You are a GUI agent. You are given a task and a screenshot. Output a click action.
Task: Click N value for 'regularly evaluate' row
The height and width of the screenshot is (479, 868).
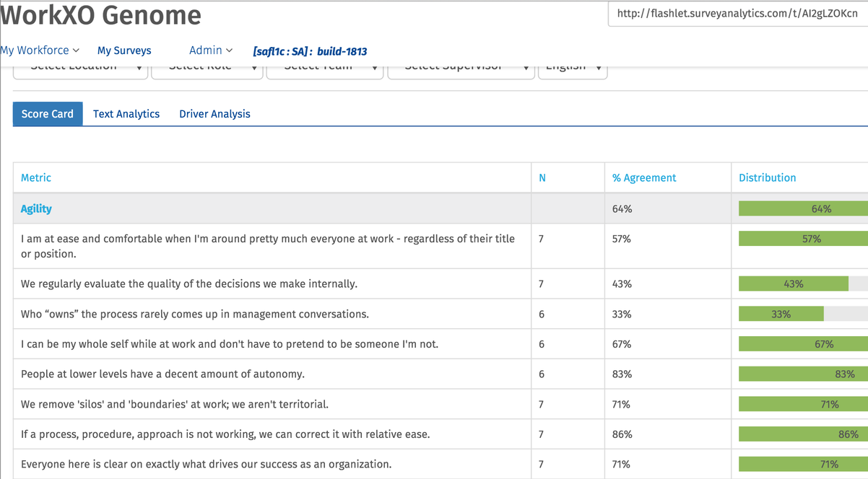pos(542,284)
